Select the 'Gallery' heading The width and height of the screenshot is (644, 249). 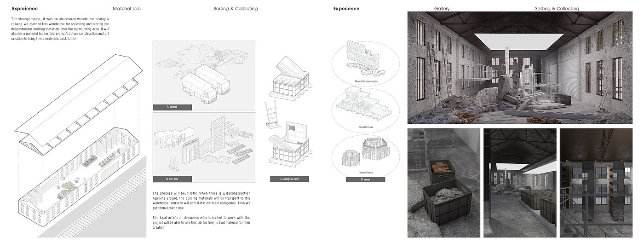442,9
